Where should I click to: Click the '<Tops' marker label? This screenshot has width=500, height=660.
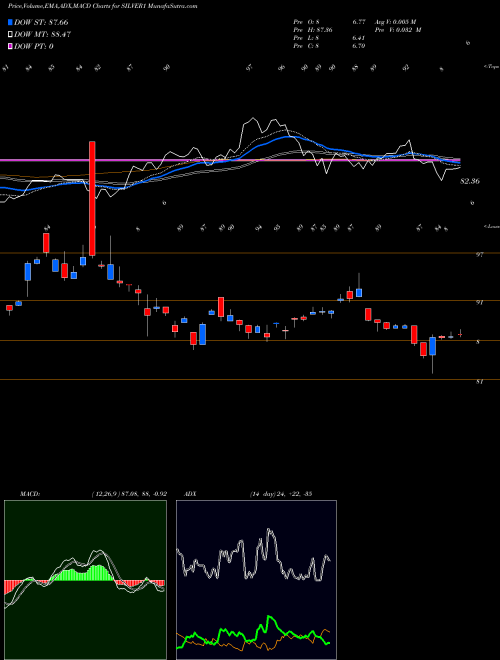tap(491, 67)
